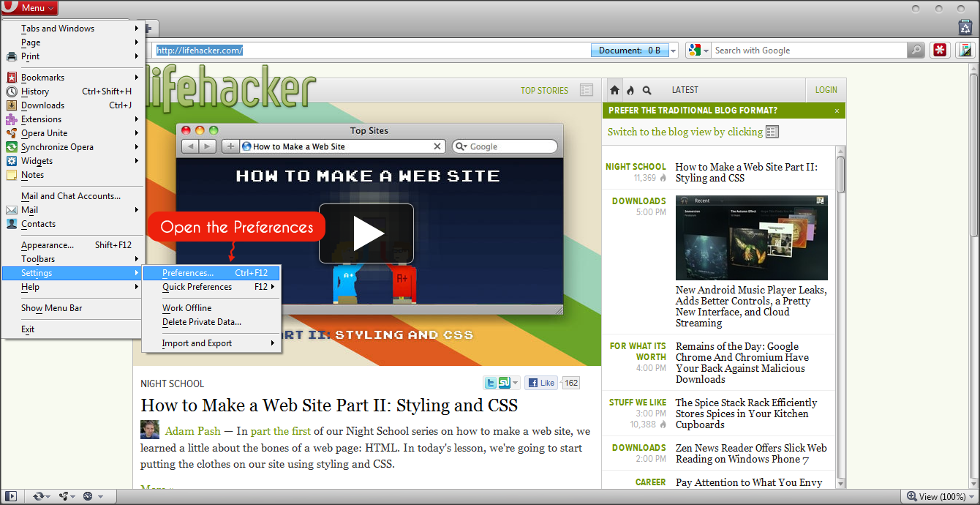The width and height of the screenshot is (980, 505).
Task: Click the Android Music Player thumbnail
Action: coord(752,238)
